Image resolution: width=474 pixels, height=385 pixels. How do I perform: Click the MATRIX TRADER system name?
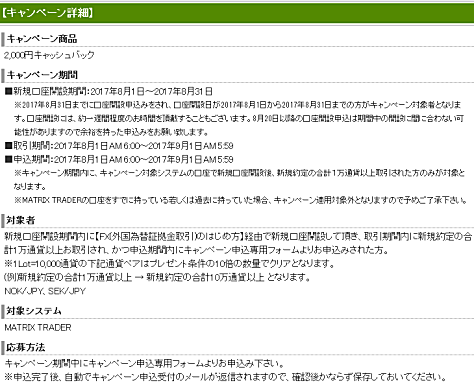38,328
